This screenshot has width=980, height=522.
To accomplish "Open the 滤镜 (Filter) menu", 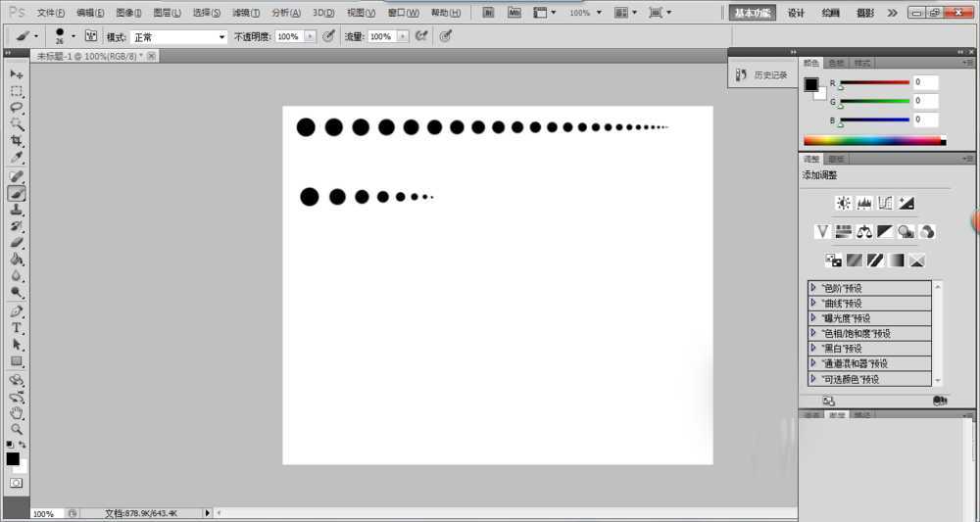I will (x=246, y=13).
